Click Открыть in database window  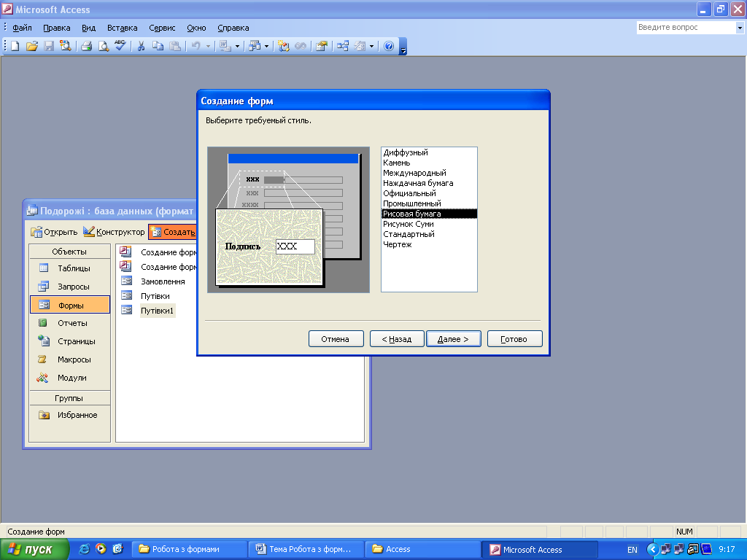54,232
